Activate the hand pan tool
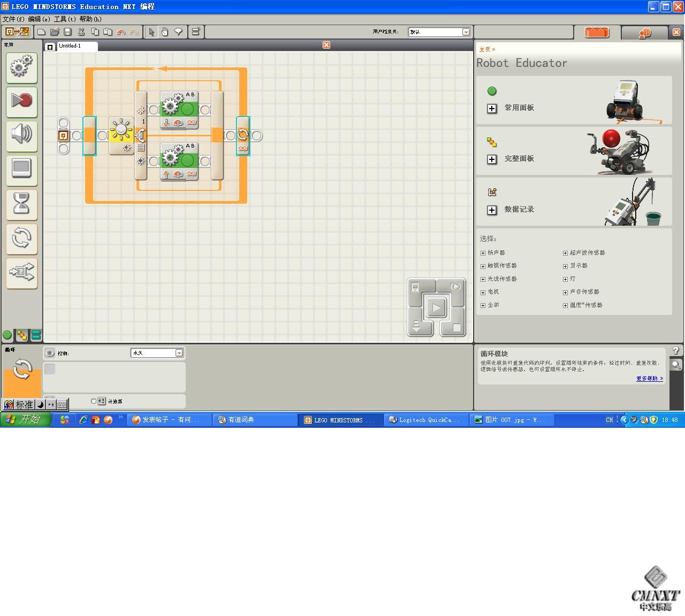Image resolution: width=685 pixels, height=616 pixels. coord(165,32)
